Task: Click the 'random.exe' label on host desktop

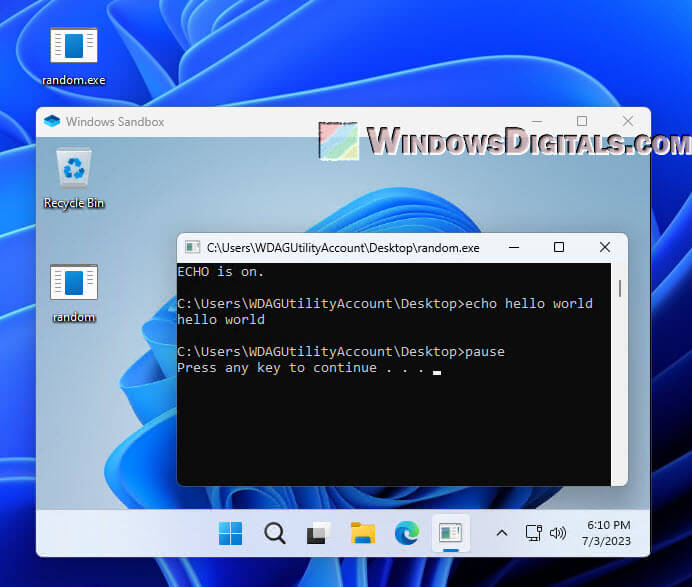Action: tap(74, 80)
